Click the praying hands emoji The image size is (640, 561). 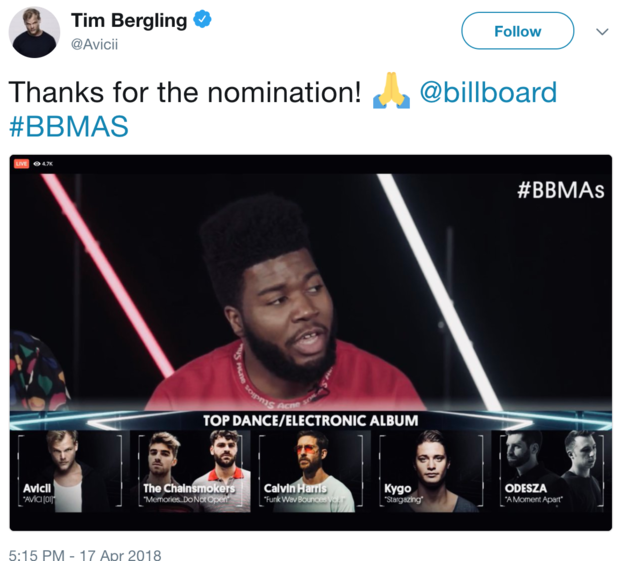tap(390, 93)
